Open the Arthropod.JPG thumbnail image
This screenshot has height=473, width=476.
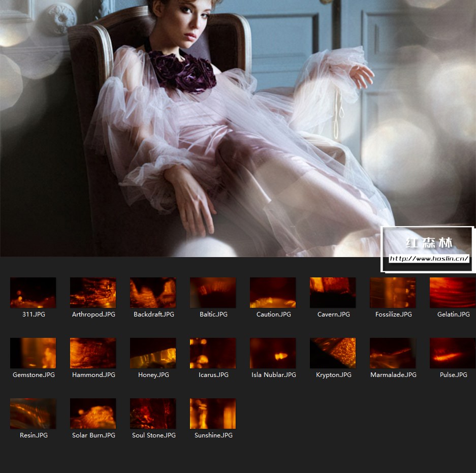93,292
